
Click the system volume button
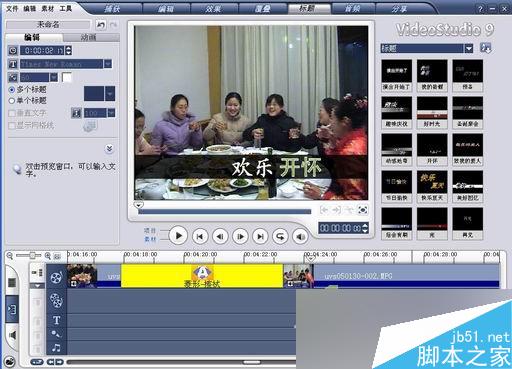point(300,236)
